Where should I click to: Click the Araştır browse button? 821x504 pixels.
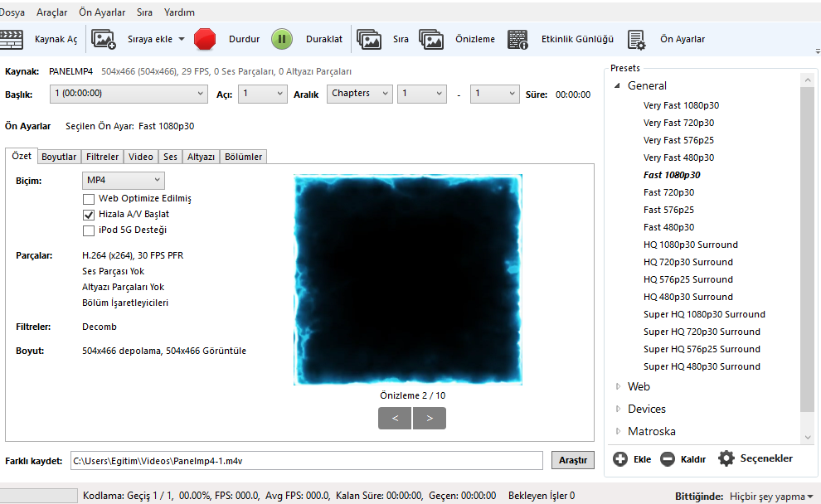pyautogui.click(x=573, y=460)
